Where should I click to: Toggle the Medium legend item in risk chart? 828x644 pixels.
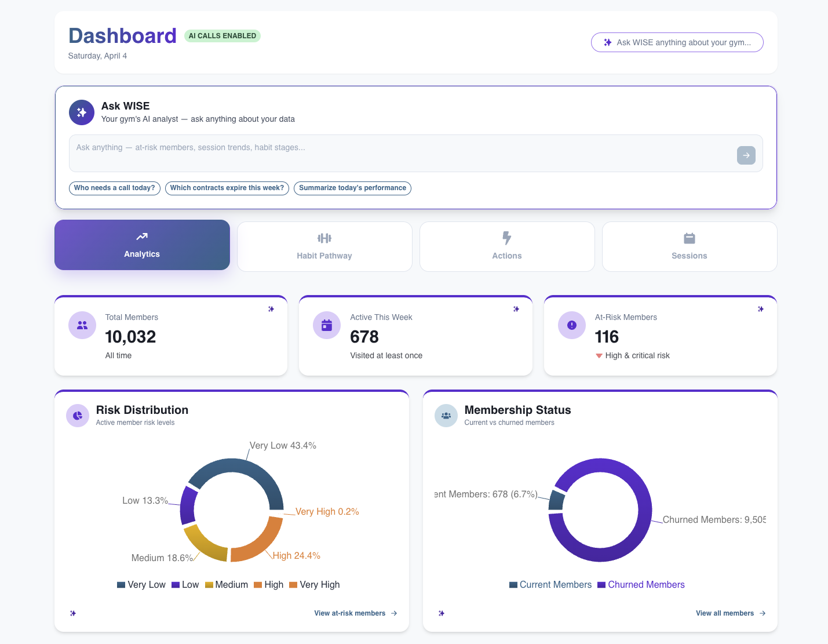click(227, 585)
